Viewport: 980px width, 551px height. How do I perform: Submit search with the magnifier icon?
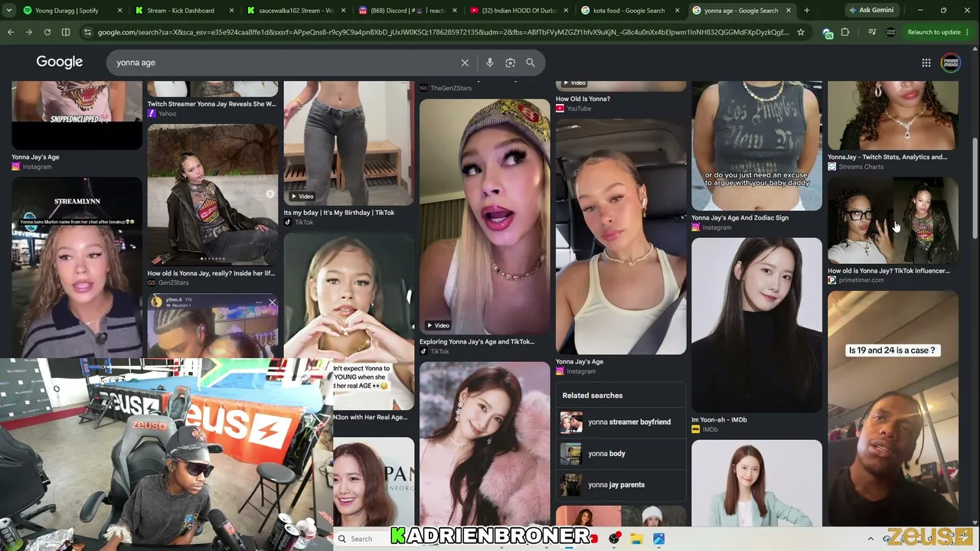pyautogui.click(x=531, y=63)
